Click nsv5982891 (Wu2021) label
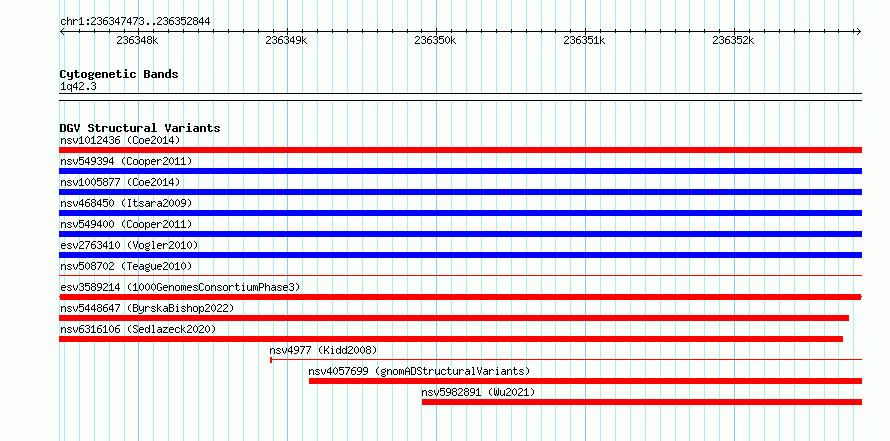The width and height of the screenshot is (890, 441). pyautogui.click(x=478, y=392)
